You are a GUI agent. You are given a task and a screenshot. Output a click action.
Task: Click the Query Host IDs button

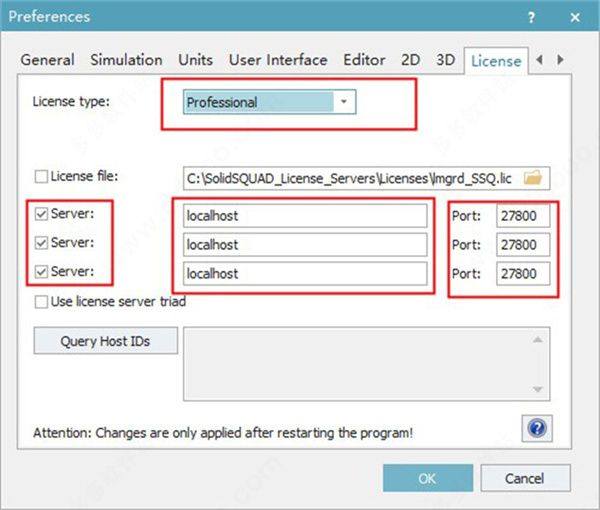coord(106,341)
